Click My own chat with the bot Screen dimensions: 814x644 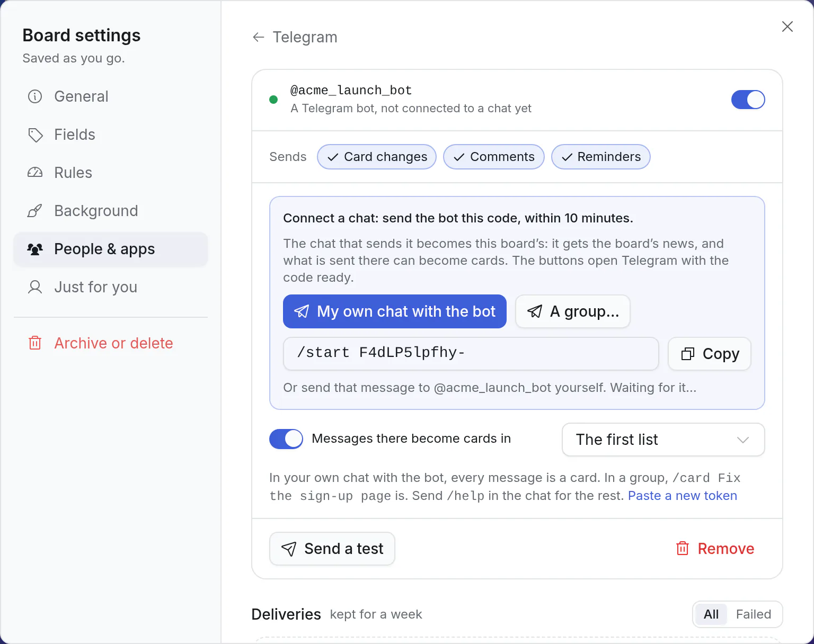395,311
